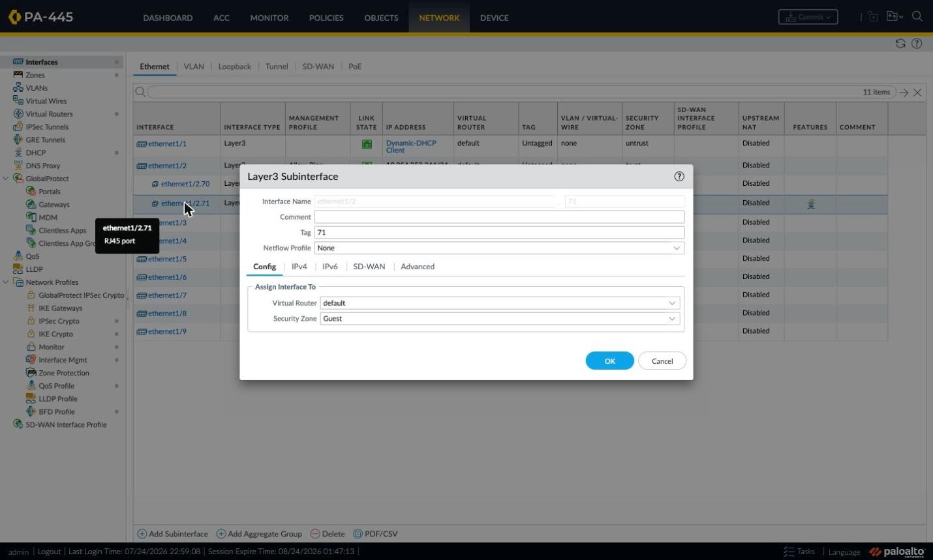Click the refresh icon at top right
This screenshot has width=933, height=560.
click(900, 44)
